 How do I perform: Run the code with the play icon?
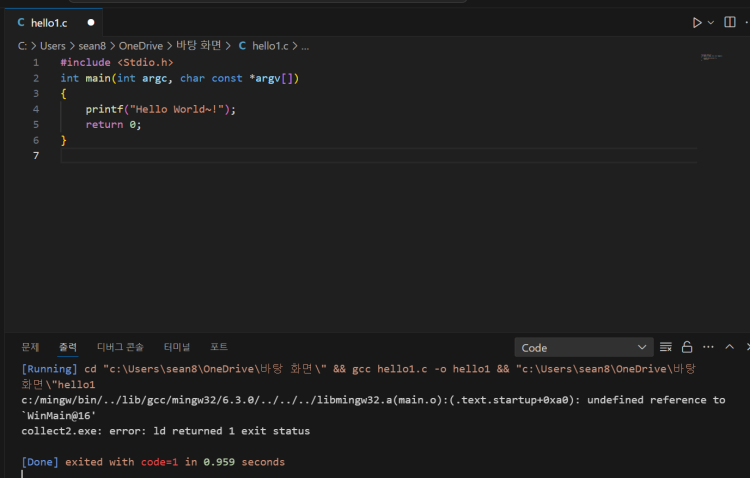(696, 22)
